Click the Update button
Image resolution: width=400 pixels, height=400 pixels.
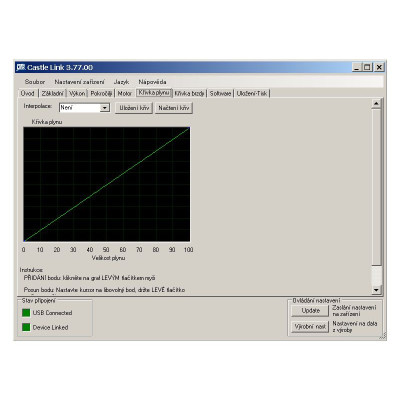coord(310,310)
